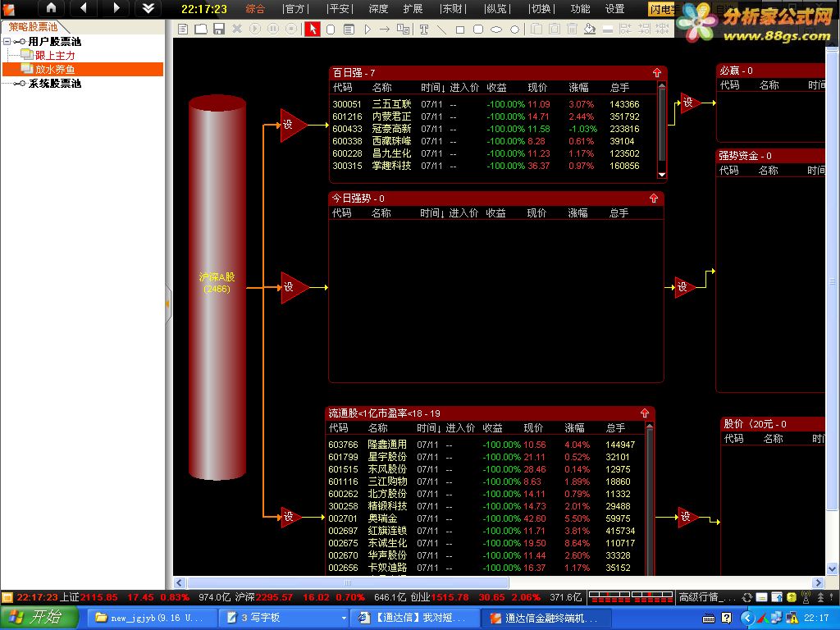Click the 设 triangle feeding 百日强
The image size is (840, 630).
[x=293, y=125]
